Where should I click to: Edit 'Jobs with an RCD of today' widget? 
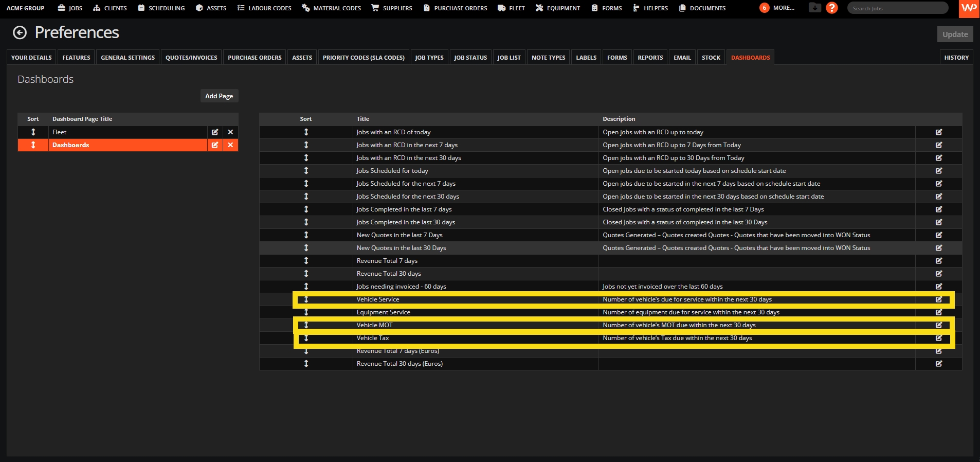tap(939, 132)
